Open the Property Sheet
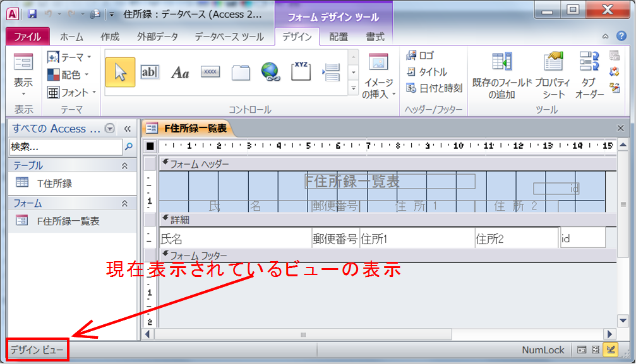This screenshot has width=636, height=364. pyautogui.click(x=553, y=76)
